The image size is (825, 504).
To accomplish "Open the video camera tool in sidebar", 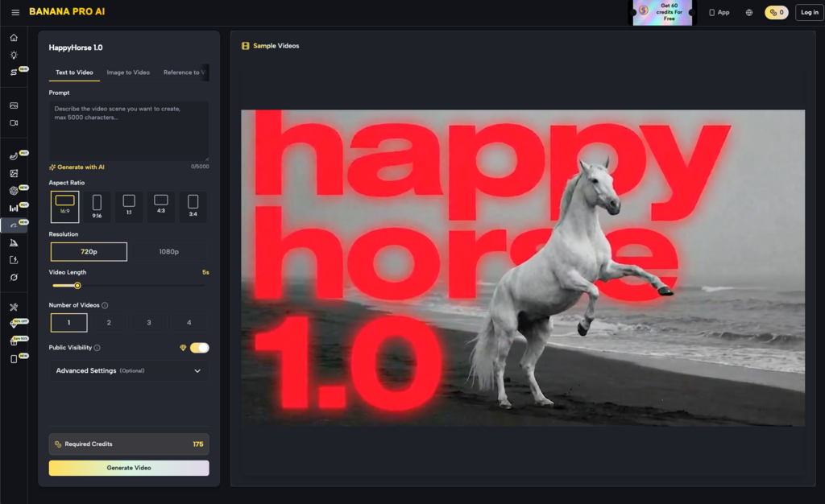I will pos(14,123).
